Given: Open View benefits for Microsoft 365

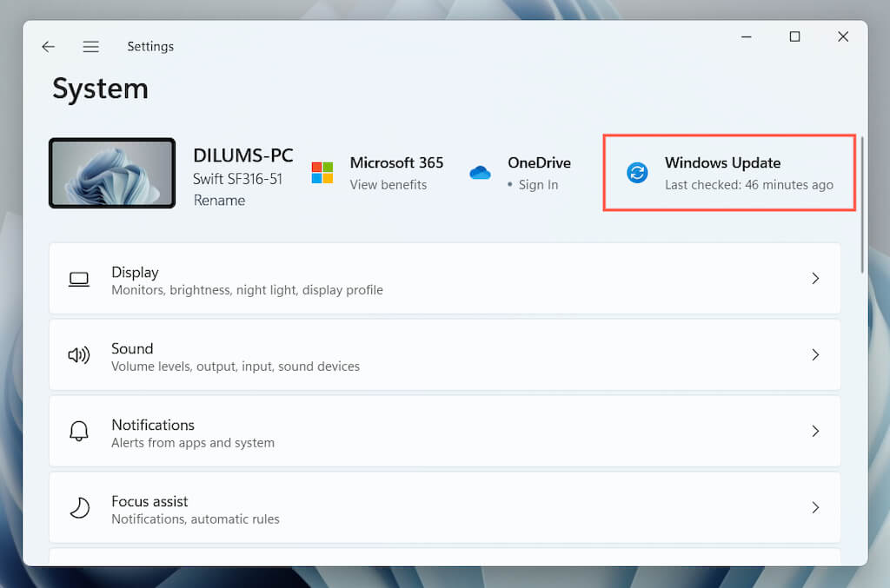Looking at the screenshot, I should 389,184.
